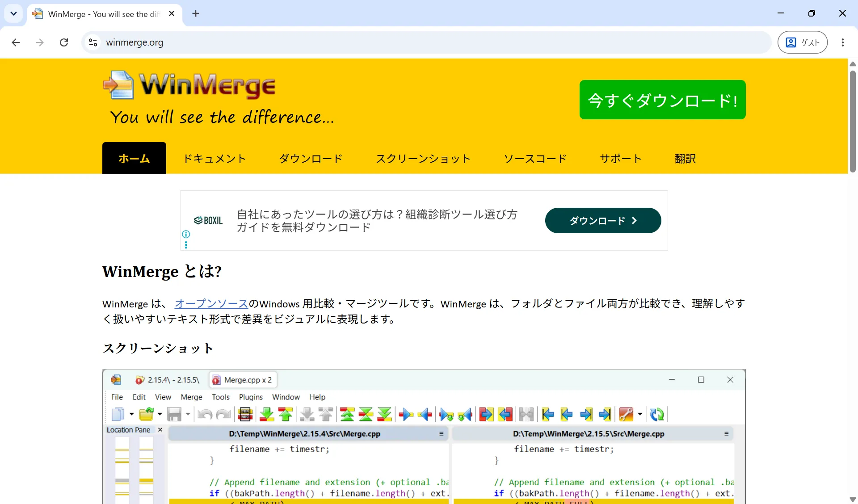Click the Refresh icon in WinMerge screenshot

(x=657, y=414)
